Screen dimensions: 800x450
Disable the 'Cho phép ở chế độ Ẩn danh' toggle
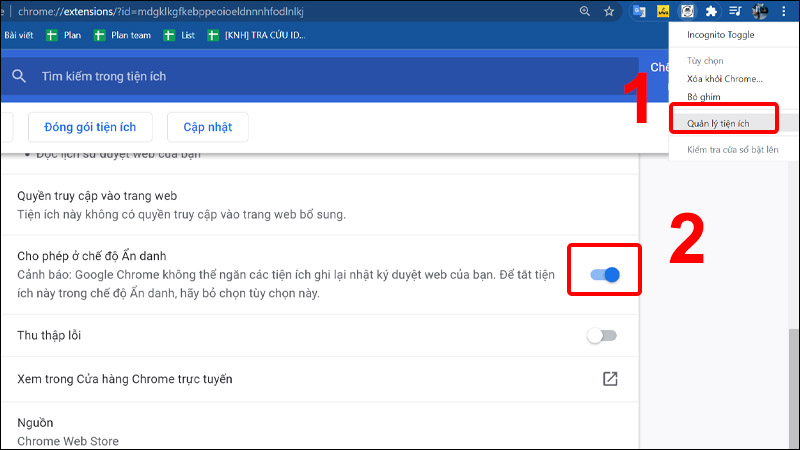click(x=604, y=275)
